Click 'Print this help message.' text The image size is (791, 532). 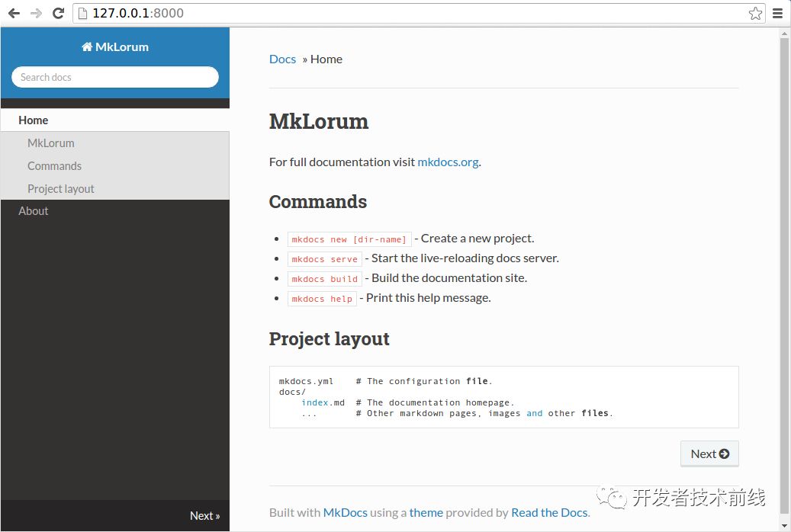point(428,297)
